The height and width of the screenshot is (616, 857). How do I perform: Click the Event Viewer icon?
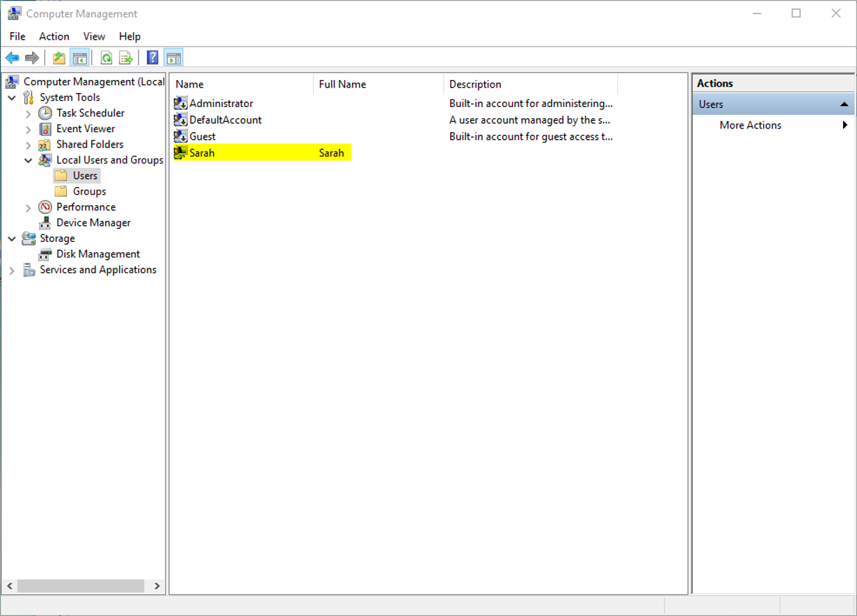(x=45, y=129)
